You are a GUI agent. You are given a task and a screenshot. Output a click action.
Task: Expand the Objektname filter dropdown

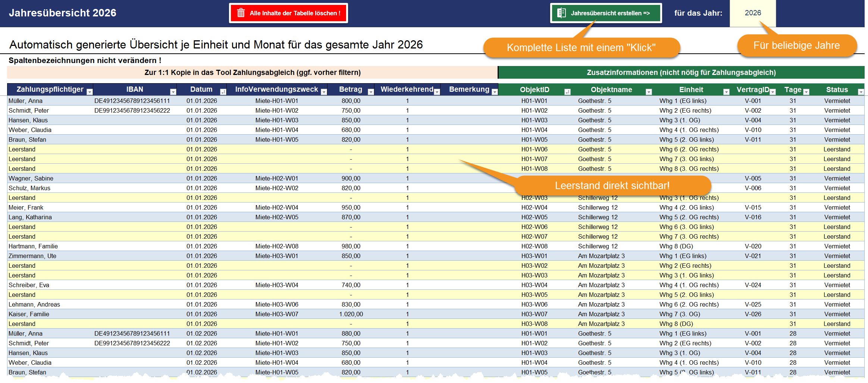[649, 92]
